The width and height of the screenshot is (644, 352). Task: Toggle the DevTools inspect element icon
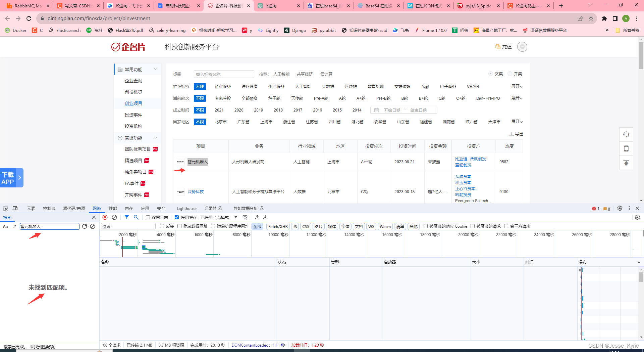5,208
